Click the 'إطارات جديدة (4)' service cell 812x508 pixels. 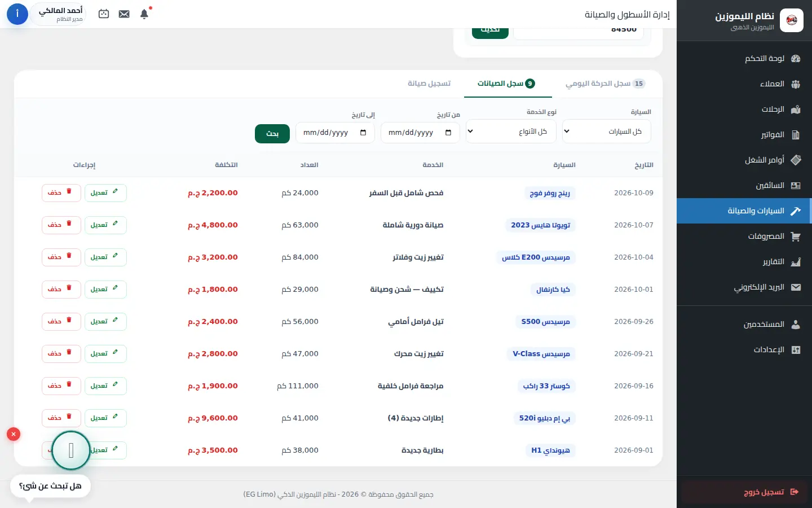pos(416,418)
